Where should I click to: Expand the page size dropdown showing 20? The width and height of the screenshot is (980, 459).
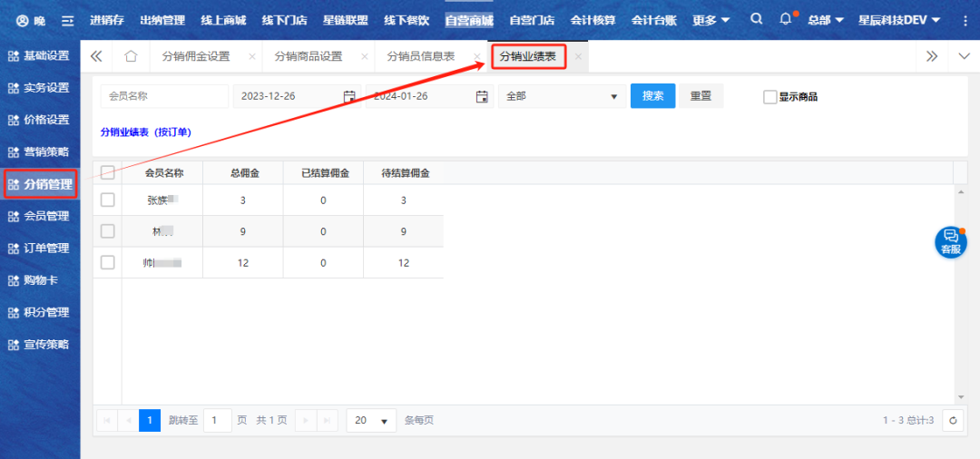(x=372, y=421)
